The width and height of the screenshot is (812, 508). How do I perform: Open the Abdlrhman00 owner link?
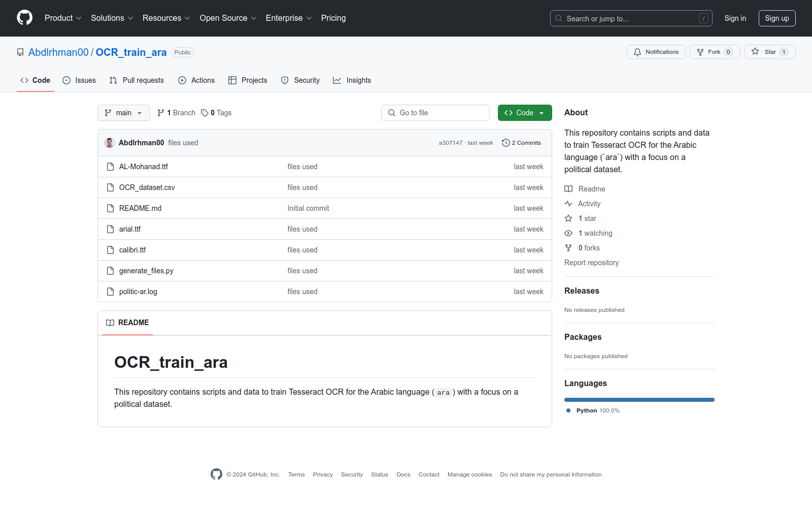58,52
